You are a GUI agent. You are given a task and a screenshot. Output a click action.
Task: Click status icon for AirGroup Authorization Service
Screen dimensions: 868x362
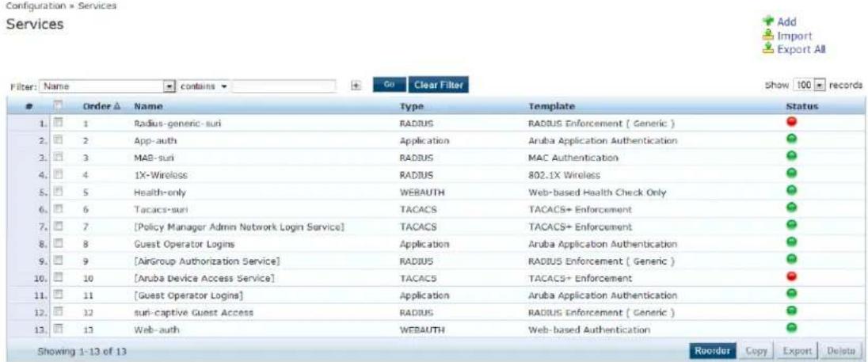coord(792,259)
